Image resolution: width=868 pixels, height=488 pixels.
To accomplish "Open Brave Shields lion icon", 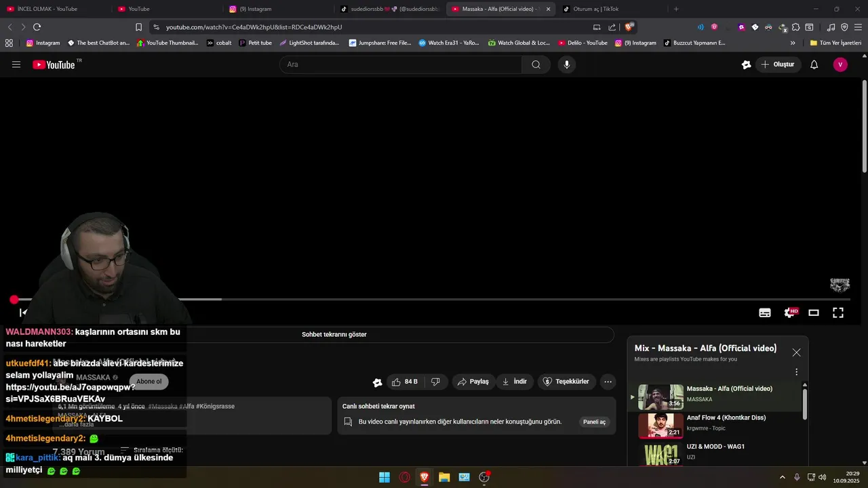I will (x=629, y=27).
